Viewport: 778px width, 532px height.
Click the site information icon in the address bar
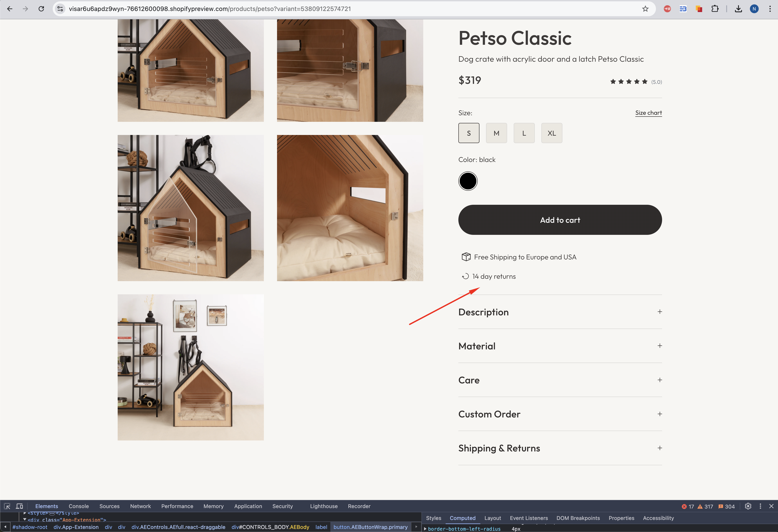click(x=60, y=9)
